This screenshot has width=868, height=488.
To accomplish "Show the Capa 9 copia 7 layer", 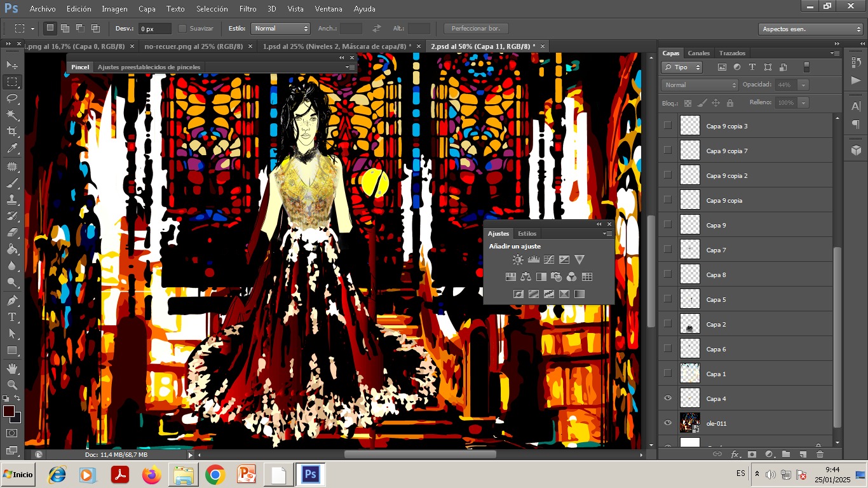I will tap(667, 150).
